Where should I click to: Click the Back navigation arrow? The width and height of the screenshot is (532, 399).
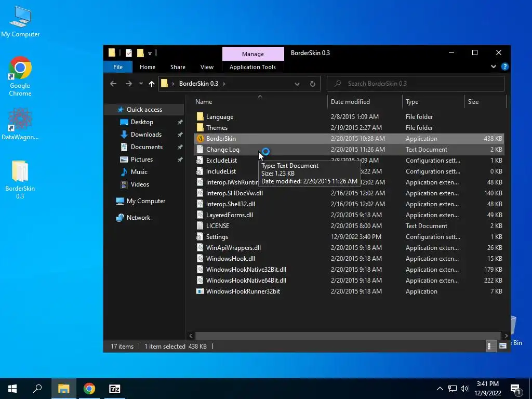click(113, 84)
